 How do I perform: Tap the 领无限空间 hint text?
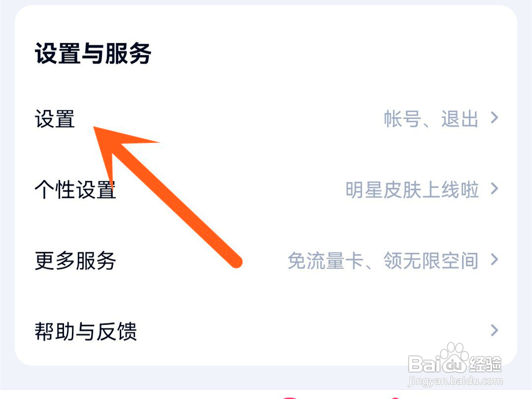[431, 261]
